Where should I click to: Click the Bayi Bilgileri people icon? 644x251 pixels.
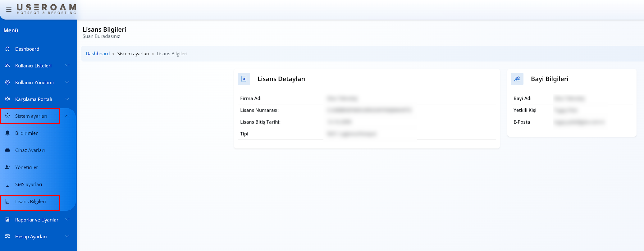517,79
